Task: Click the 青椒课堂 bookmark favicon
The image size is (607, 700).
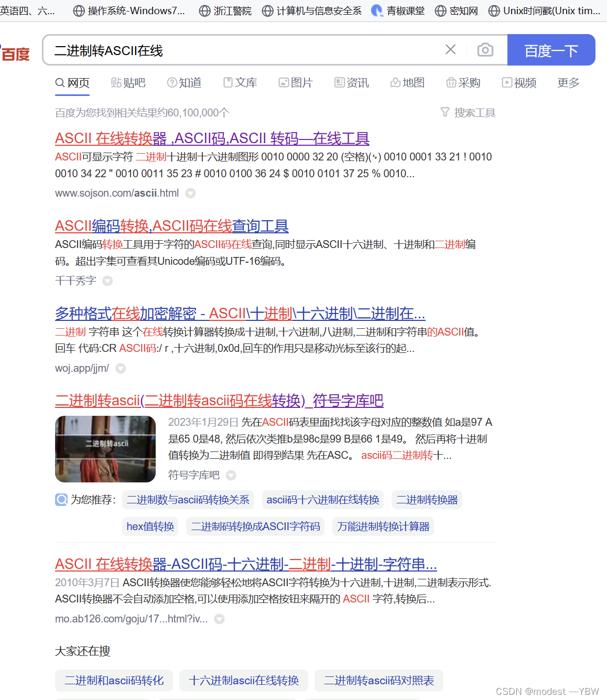Action: point(377,11)
